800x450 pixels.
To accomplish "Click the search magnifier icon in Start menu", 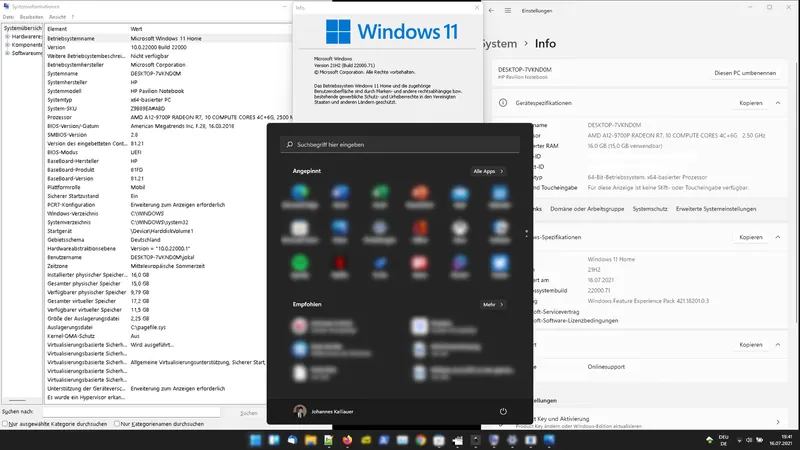I will pos(290,144).
